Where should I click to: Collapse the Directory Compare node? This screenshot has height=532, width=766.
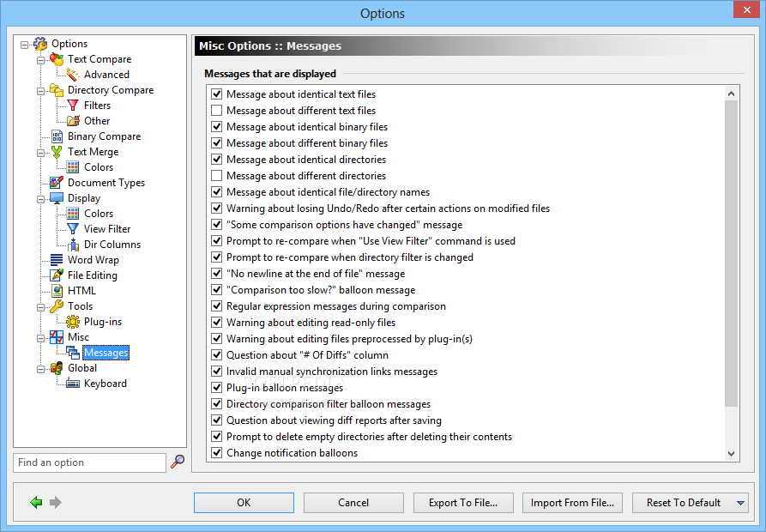[40, 91]
